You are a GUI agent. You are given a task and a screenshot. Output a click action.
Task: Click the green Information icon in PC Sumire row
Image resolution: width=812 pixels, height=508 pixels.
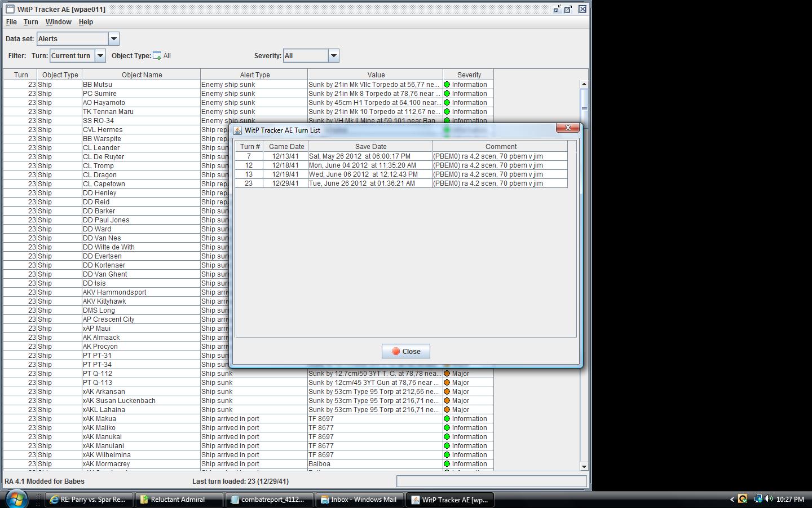[447, 94]
